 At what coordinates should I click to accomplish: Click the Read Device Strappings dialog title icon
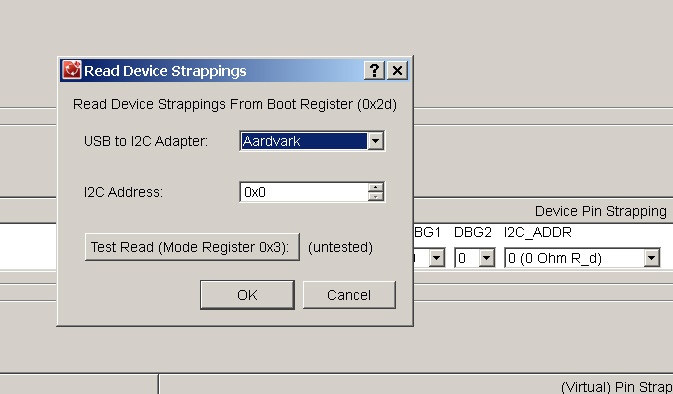pos(71,70)
